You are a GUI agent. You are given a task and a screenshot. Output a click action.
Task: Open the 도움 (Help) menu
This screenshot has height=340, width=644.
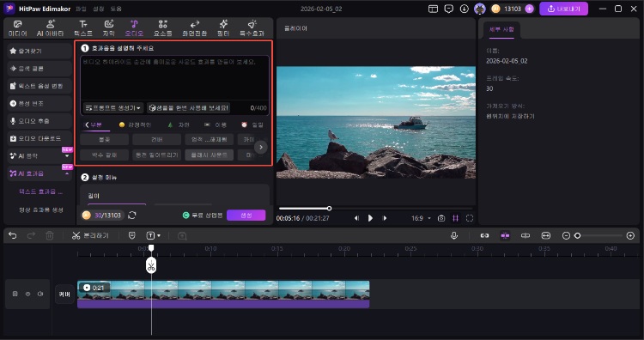(x=116, y=9)
